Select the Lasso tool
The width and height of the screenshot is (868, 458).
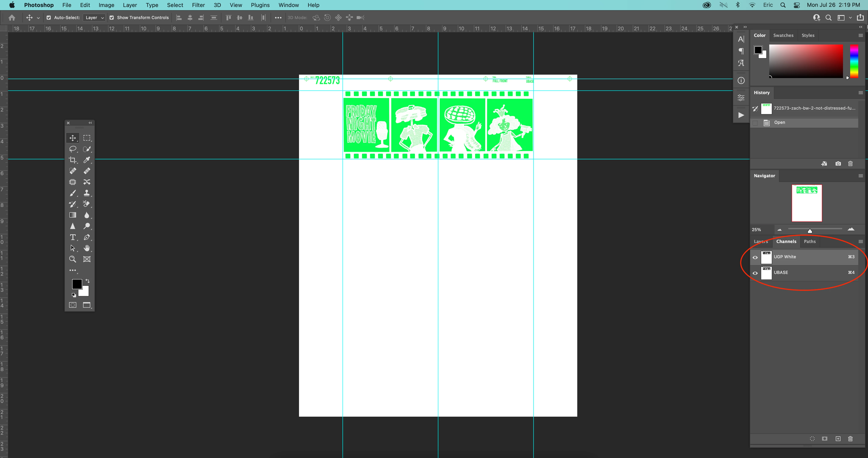[72, 149]
